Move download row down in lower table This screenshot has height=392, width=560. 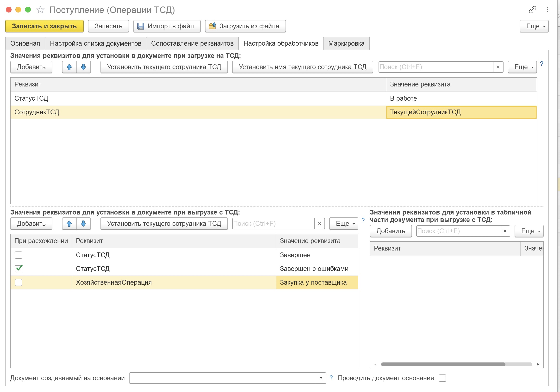83,224
